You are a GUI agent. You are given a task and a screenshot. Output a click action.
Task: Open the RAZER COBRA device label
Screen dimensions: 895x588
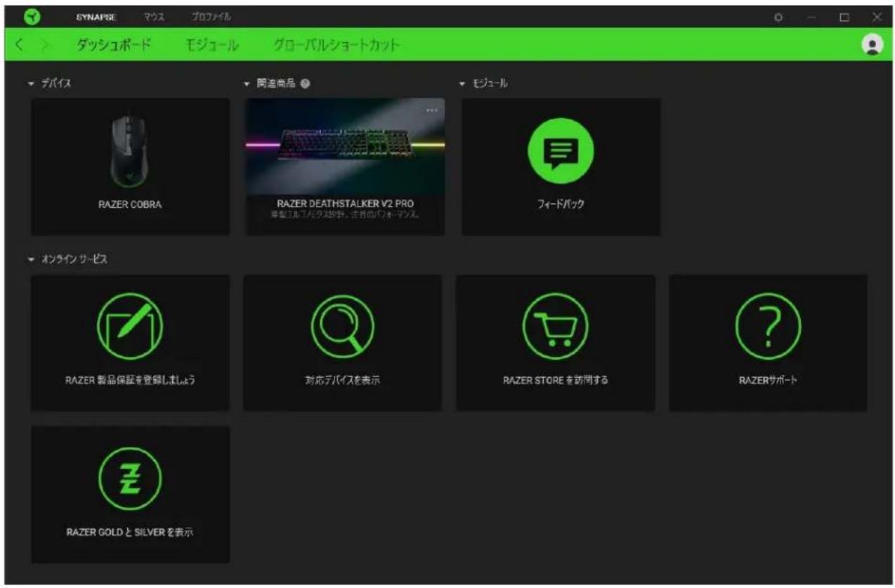[131, 205]
